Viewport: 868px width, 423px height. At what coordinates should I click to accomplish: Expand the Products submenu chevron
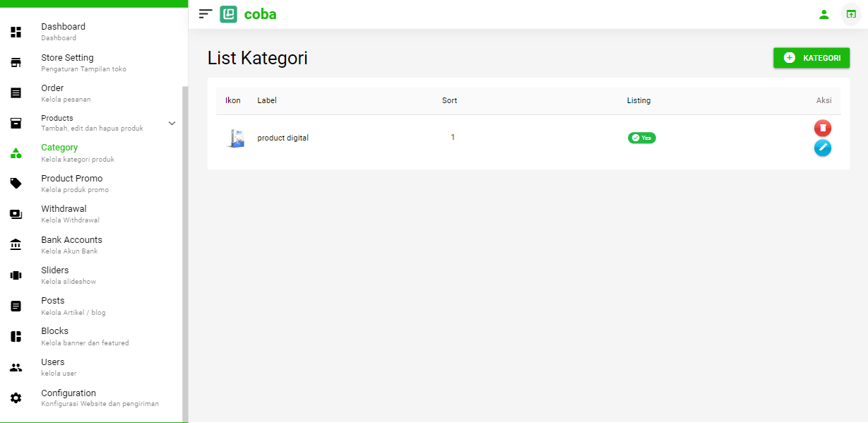click(172, 124)
